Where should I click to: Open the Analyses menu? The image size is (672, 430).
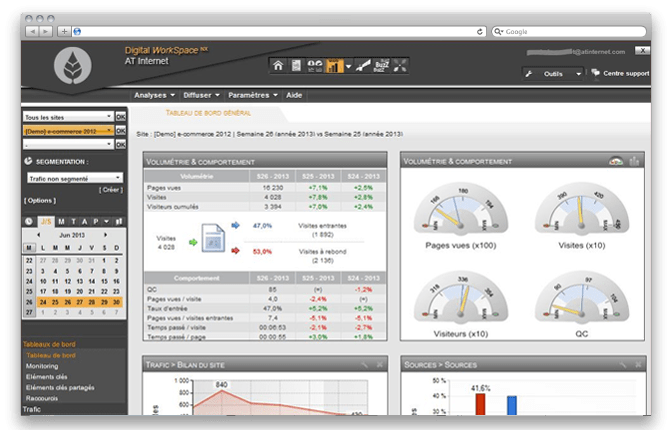point(153,95)
